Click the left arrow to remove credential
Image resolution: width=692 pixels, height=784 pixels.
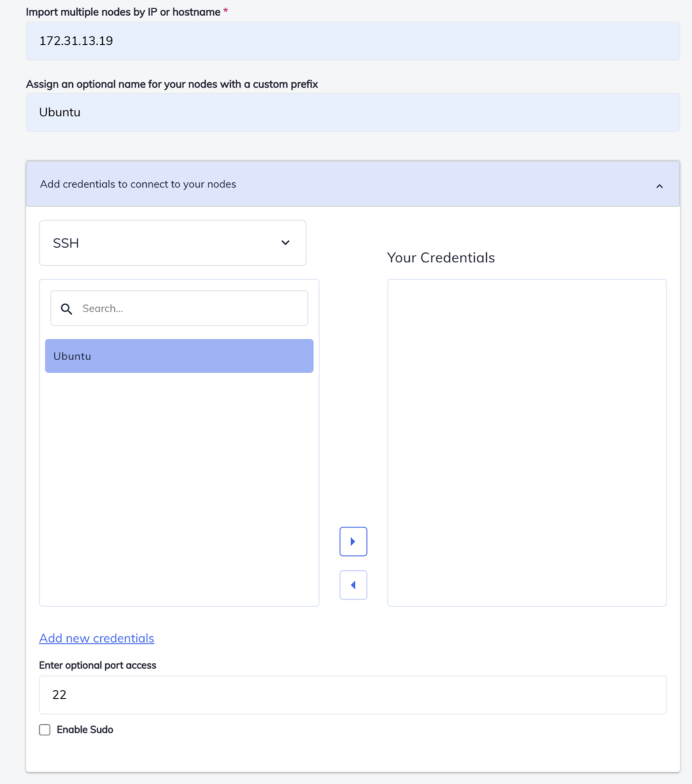[x=353, y=585]
